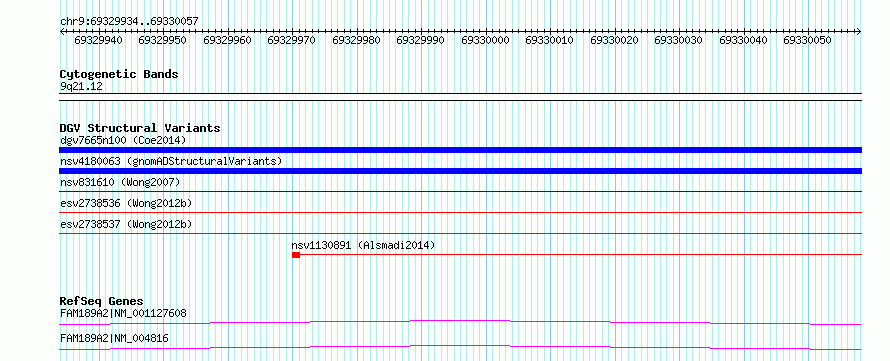890x361 pixels.
Task: Open variant esv2738536 (Wong2012b) label
Action: (x=127, y=203)
